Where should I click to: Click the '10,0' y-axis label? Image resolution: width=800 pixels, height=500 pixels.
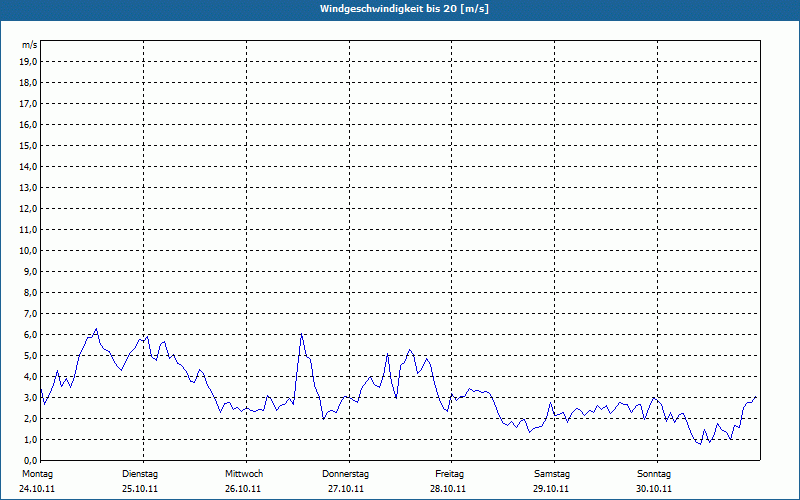click(28, 251)
